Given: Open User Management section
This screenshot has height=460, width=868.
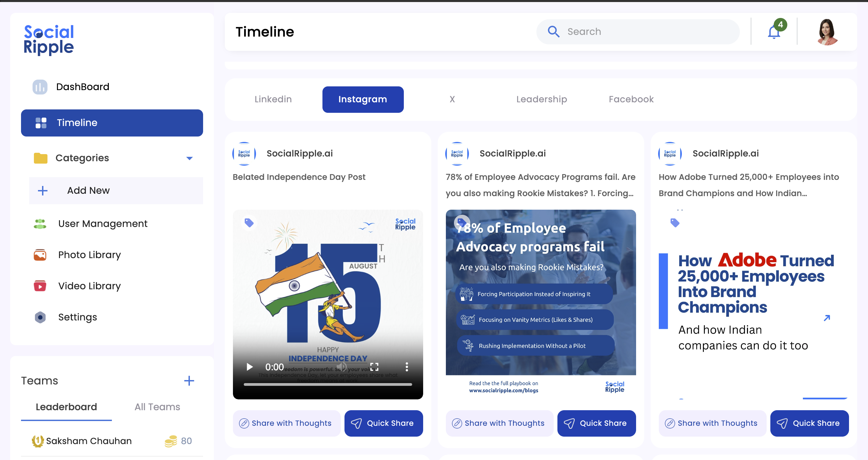Looking at the screenshot, I should coord(102,224).
